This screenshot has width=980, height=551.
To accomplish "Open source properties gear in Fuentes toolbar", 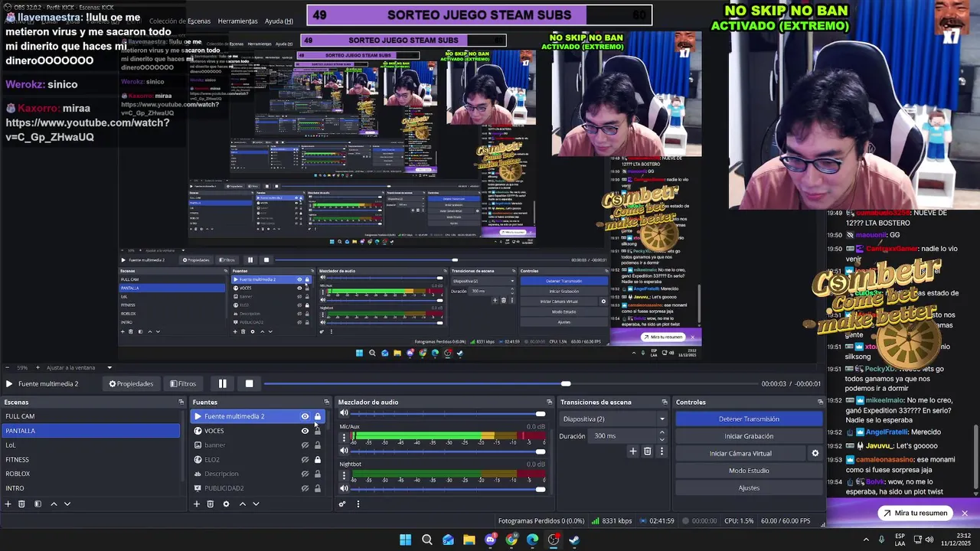I will [226, 504].
